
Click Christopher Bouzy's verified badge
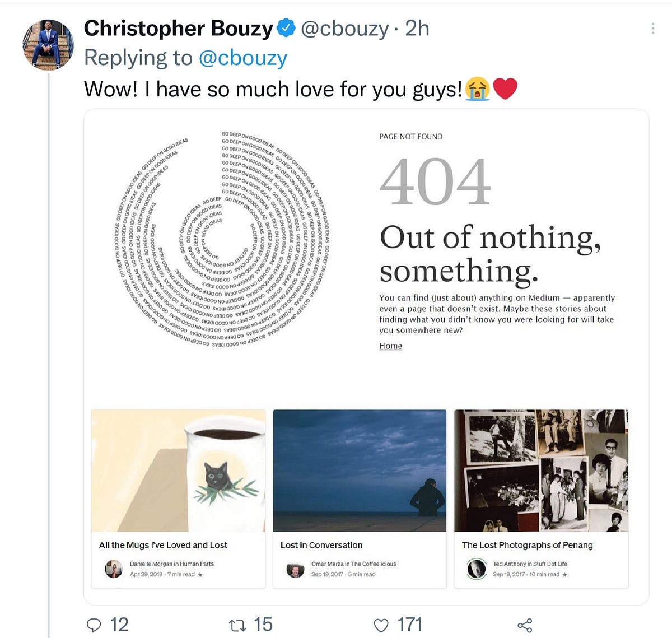[286, 27]
